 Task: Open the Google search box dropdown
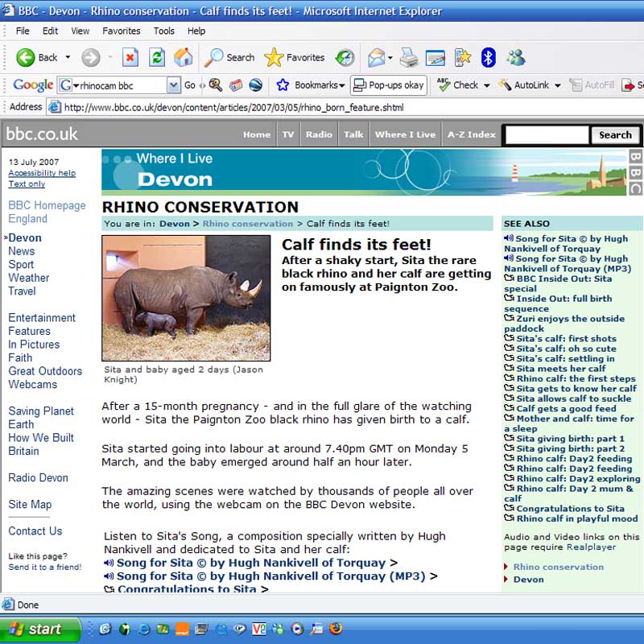click(173, 85)
